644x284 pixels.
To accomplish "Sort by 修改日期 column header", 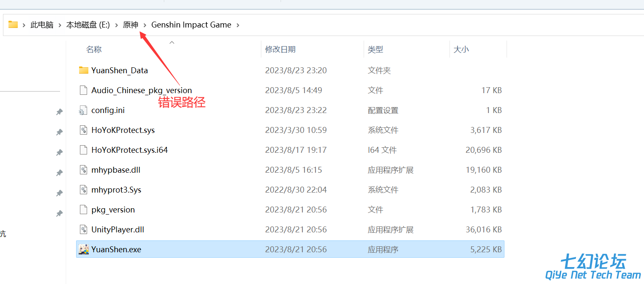I will [x=280, y=50].
